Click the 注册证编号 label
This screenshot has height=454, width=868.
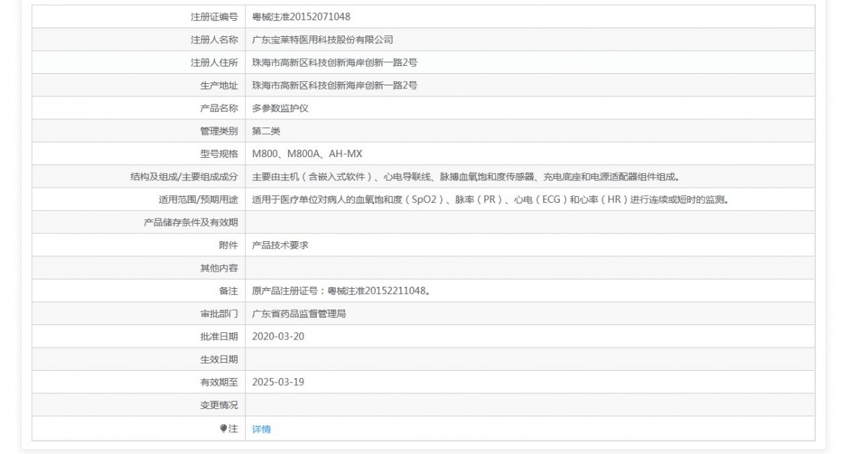point(214,17)
